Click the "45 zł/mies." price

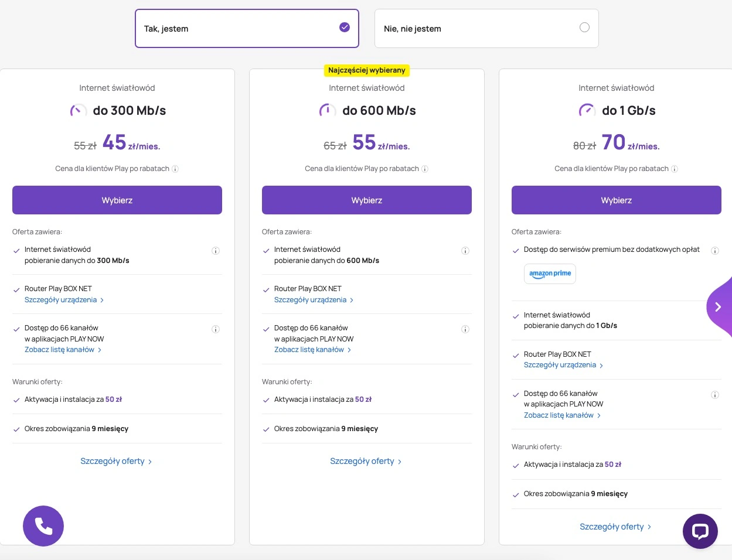131,142
